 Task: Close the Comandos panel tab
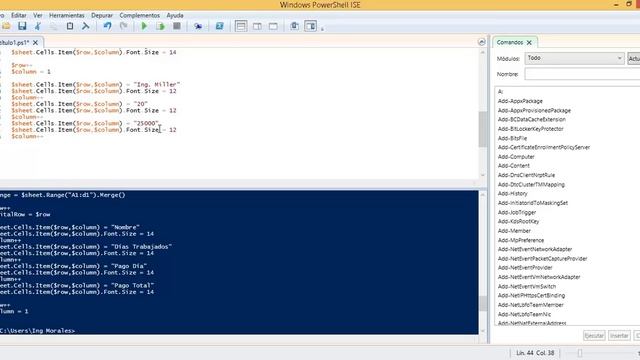529,42
